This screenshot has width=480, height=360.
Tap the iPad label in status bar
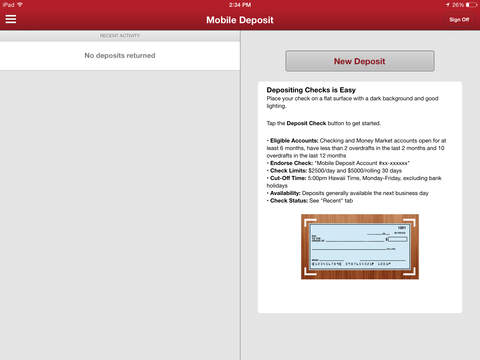point(9,5)
